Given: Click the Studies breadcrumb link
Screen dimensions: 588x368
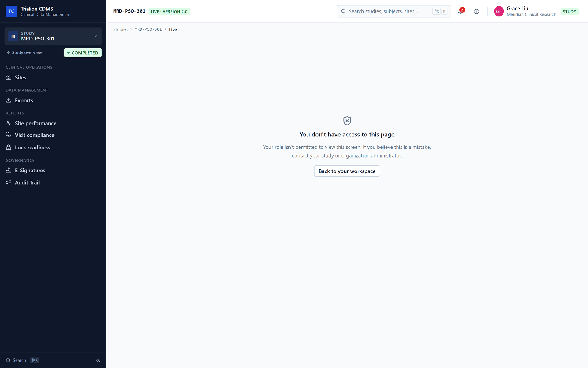Looking at the screenshot, I should [x=120, y=29].
